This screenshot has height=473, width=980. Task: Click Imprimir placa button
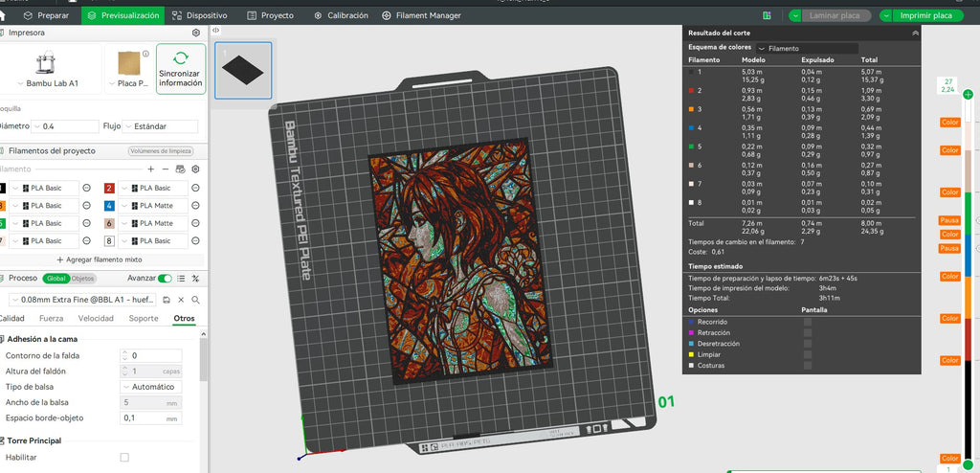928,15
